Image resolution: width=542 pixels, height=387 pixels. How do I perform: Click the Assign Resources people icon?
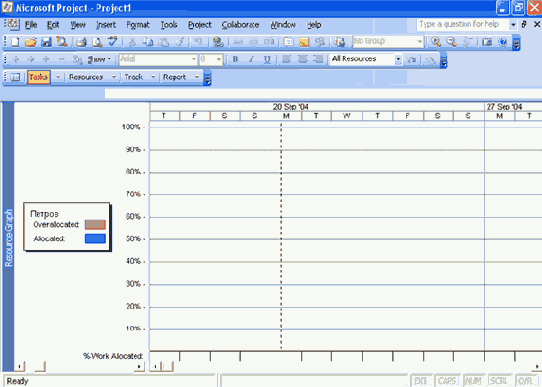[x=340, y=42]
